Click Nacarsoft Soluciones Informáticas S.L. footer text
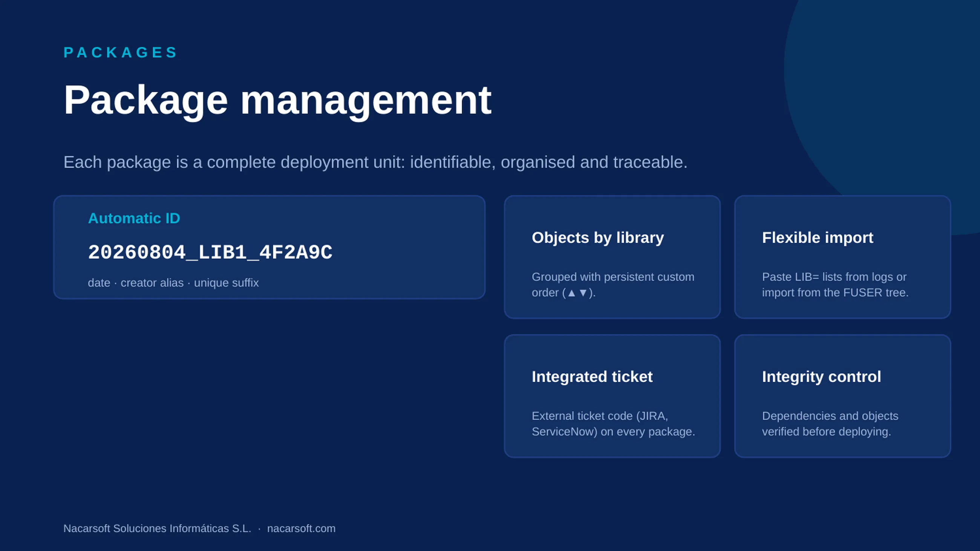This screenshot has width=980, height=551. (x=157, y=528)
